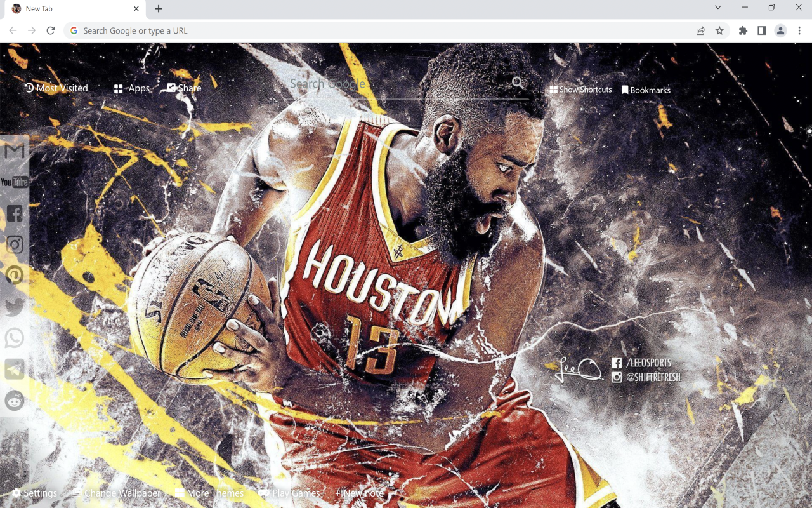Open the Gmail sidebar icon
Viewport: 812px width, 508px height.
[14, 150]
